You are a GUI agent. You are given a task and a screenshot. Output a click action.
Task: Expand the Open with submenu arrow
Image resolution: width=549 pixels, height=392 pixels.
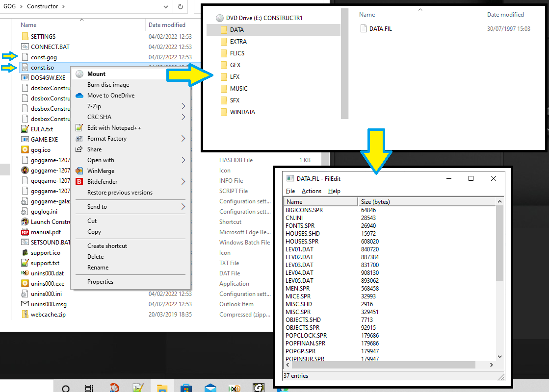click(183, 160)
